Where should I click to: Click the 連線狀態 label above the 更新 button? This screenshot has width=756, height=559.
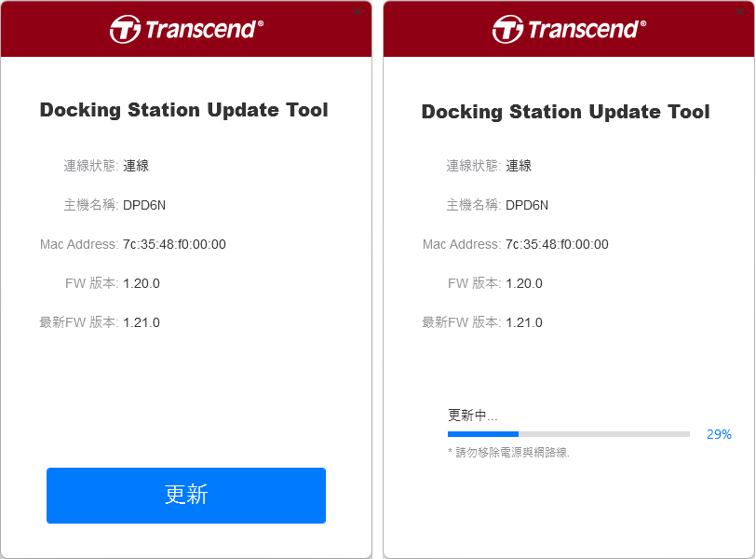pyautogui.click(x=90, y=166)
